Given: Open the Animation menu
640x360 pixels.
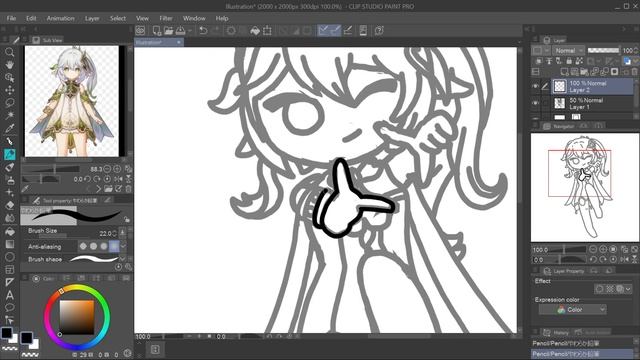Looking at the screenshot, I should pos(60,18).
